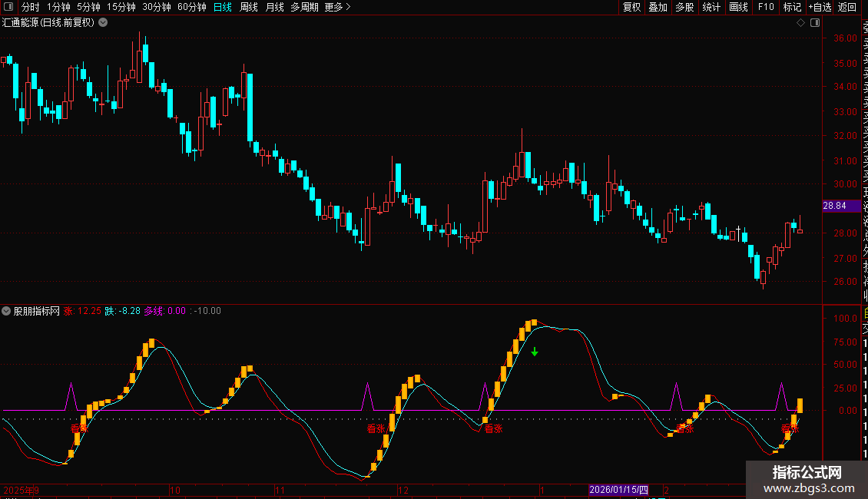This screenshot has width=868, height=499.
Task: Click the 26.00 price axis label
Action: [x=845, y=281]
